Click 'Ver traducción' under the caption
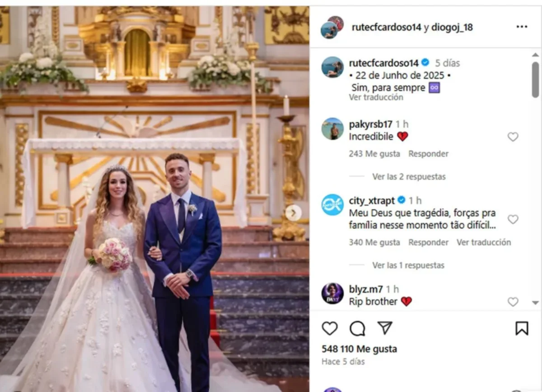Image resolution: width=542 pixels, height=392 pixels. (376, 97)
